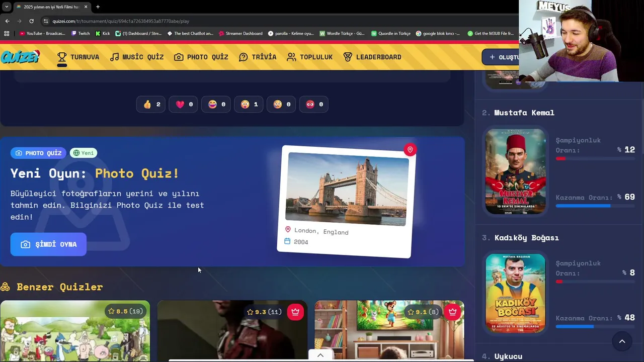Viewport: 644px width, 362px height.
Task: Click the Quizei logo
Action: pyautogui.click(x=20, y=57)
